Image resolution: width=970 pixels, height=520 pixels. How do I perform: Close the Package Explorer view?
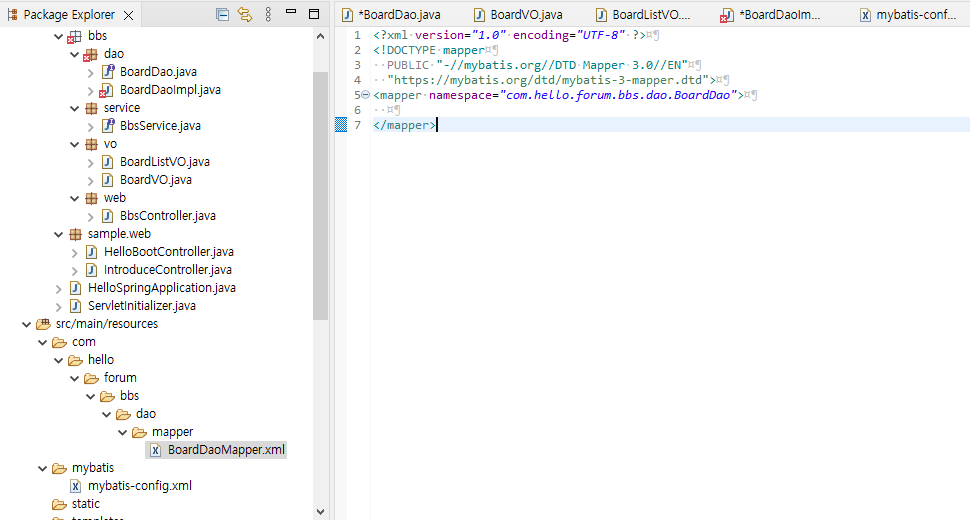129,15
